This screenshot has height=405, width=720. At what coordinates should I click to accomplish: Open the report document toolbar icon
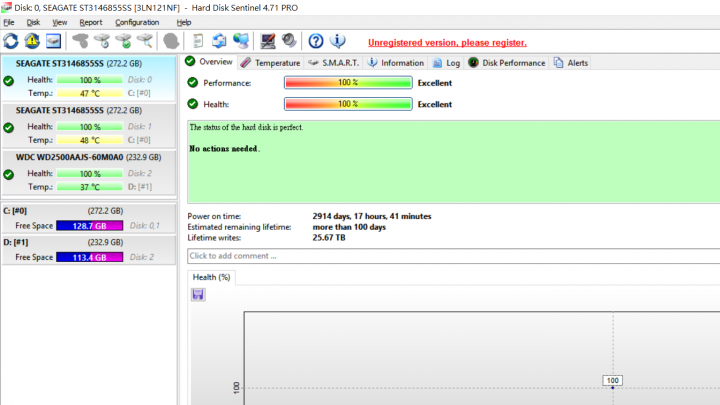click(x=198, y=41)
